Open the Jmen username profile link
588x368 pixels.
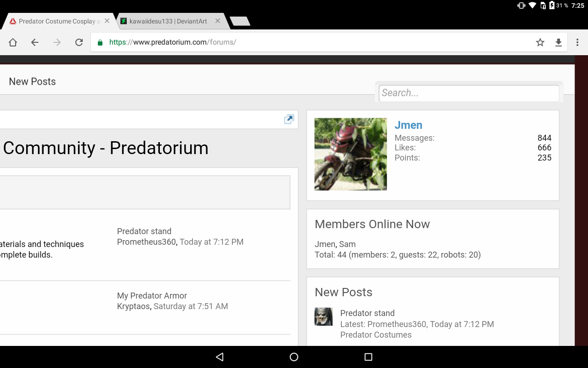[x=408, y=125]
